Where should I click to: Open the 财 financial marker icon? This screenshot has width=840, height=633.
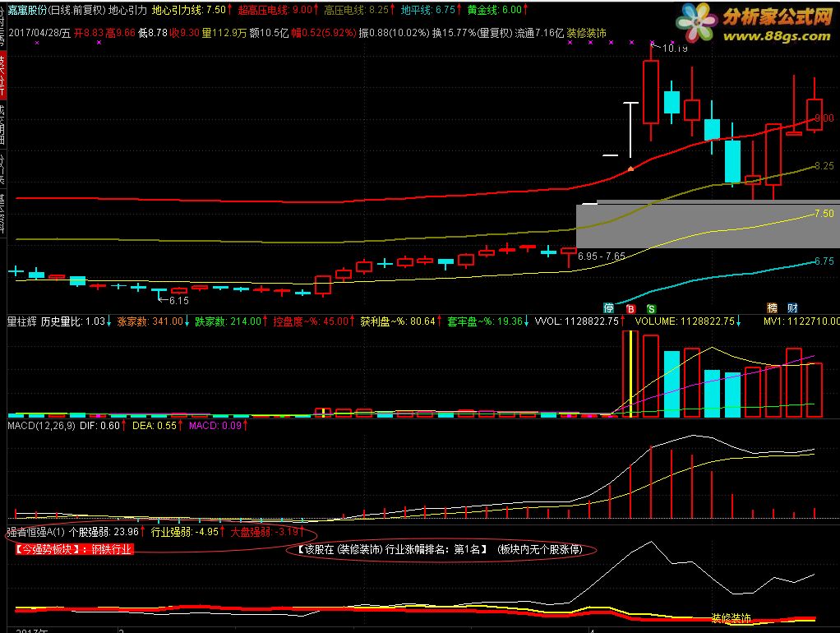792,307
